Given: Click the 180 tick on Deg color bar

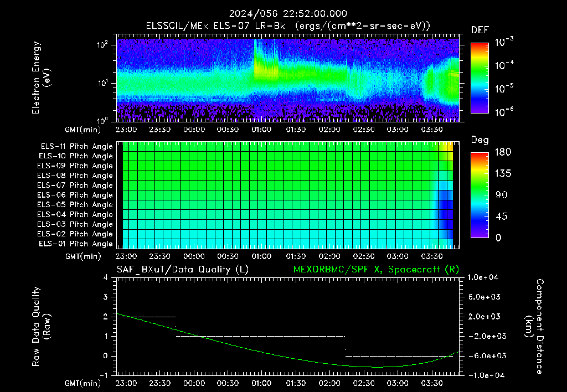Looking at the screenshot, I should [503, 152].
